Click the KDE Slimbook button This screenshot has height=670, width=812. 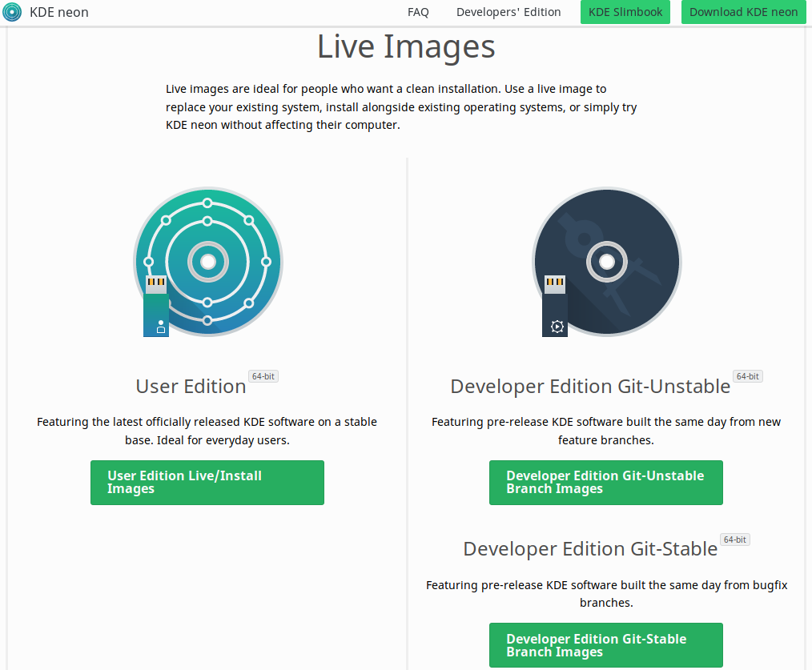pos(625,12)
